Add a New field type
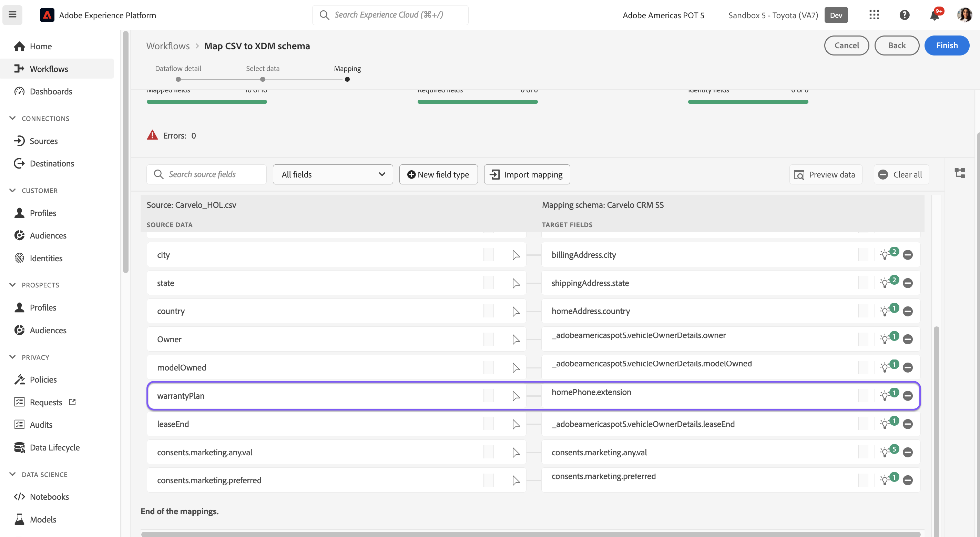Screen dimensions: 980x537 pos(438,174)
